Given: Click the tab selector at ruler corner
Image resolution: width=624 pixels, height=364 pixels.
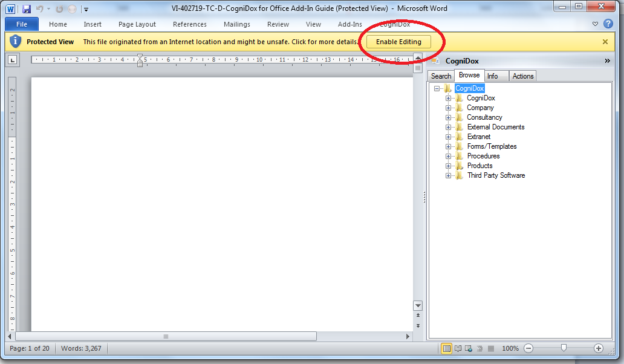Looking at the screenshot, I should [13, 59].
